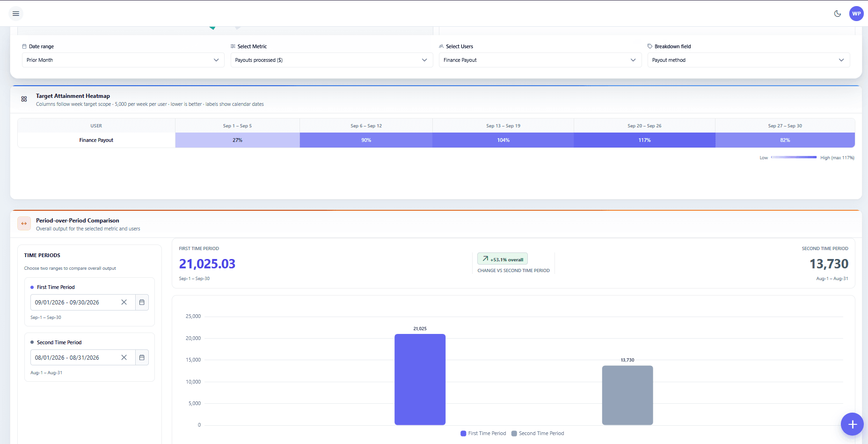Image resolution: width=868 pixels, height=444 pixels.
Task: Click the 13,730 second period total
Action: [829, 264]
